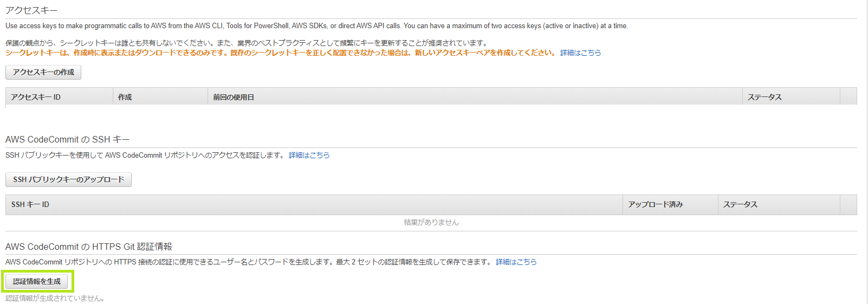Click the orange シークレットキー warning text
Image resolution: width=868 pixels, height=304 pixels.
[x=281, y=53]
